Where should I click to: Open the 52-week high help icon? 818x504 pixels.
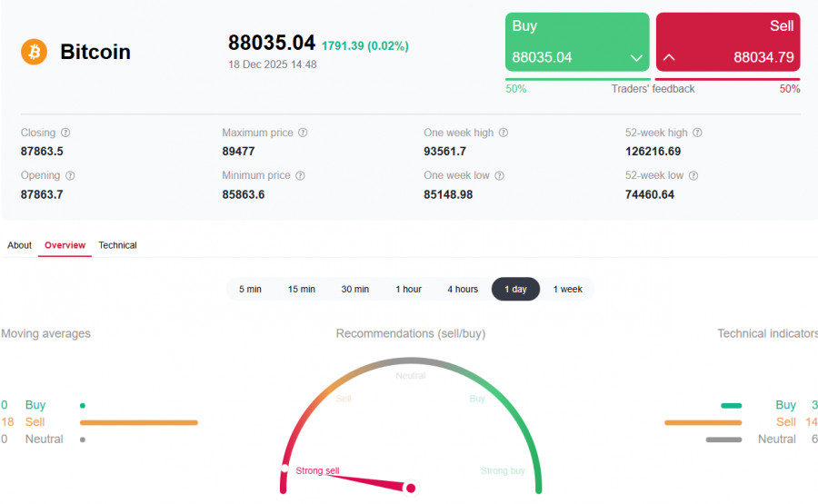click(697, 133)
